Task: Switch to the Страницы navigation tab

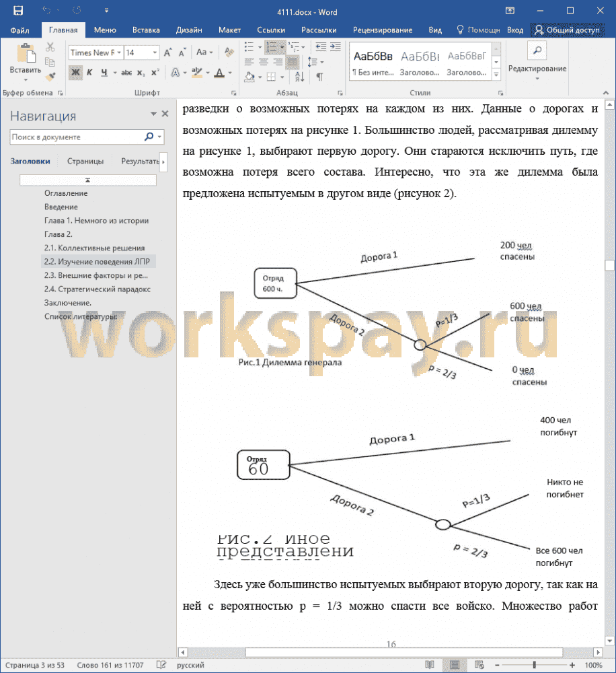Action: point(85,162)
